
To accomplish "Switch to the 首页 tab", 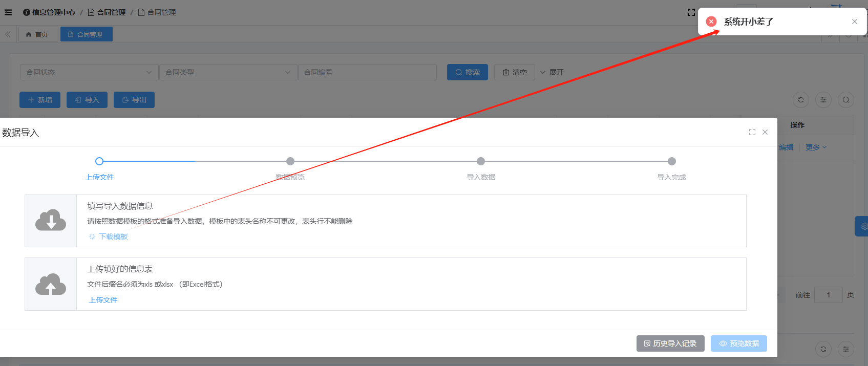I will click(37, 34).
